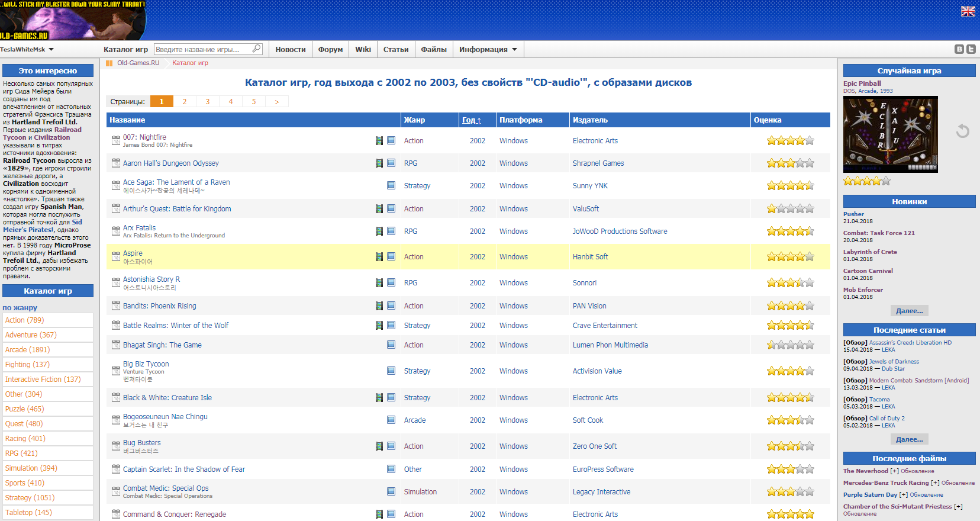Click the entry icon beside Bug Busters

(x=116, y=446)
